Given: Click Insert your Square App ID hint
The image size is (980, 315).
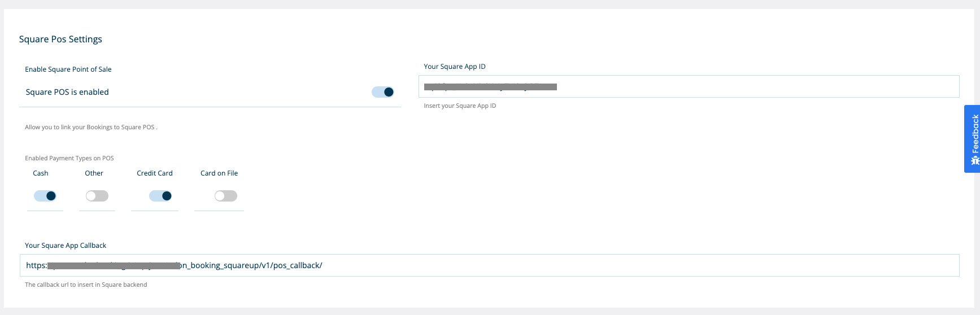Looking at the screenshot, I should (460, 106).
